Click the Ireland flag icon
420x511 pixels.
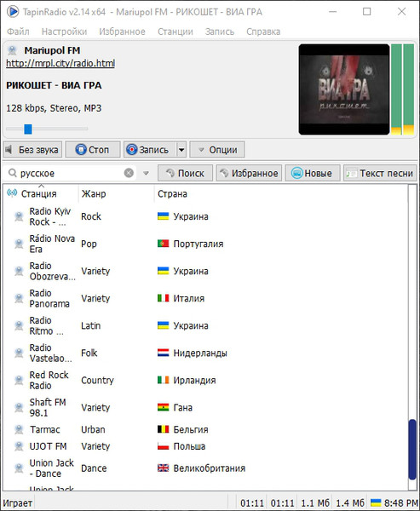tap(163, 380)
